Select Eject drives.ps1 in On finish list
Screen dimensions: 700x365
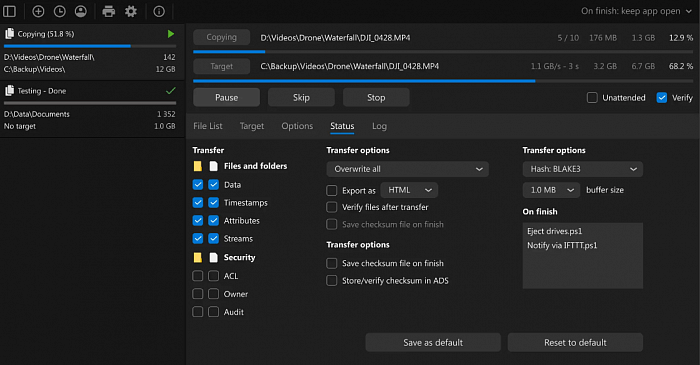(554, 231)
